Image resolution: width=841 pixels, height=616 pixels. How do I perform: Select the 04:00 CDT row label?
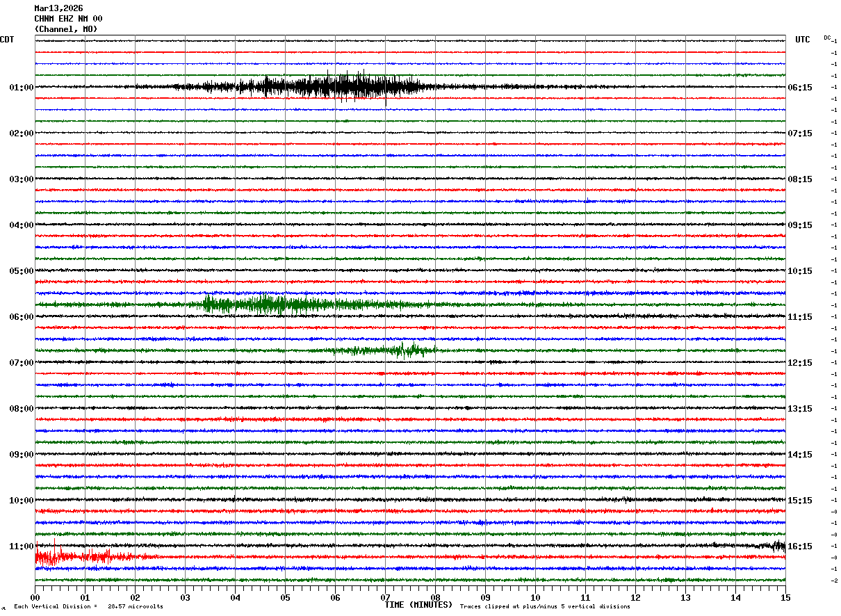(22, 225)
